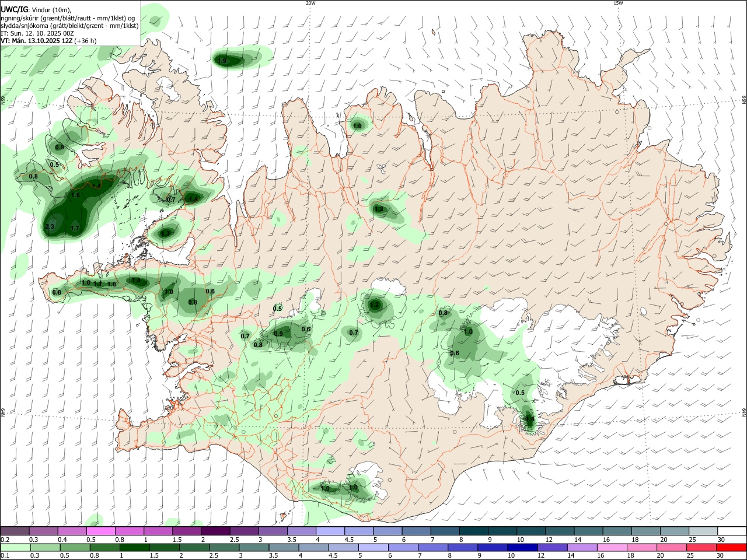Click the 'VT: Mán. 13.10.2025 12Z (+36 h)' line
Screen dimensions: 747x560
[49, 41]
